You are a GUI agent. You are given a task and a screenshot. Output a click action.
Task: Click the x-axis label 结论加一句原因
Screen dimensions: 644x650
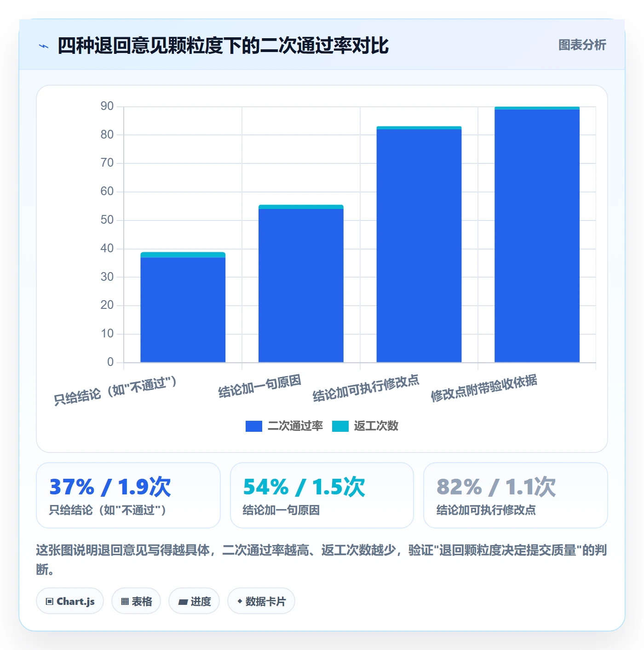click(259, 386)
